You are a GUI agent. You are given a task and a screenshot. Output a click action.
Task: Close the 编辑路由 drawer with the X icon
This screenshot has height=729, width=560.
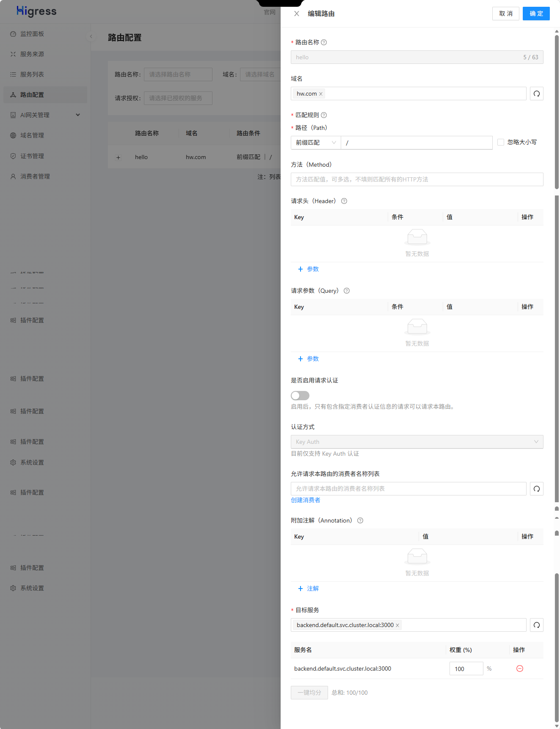coord(297,14)
